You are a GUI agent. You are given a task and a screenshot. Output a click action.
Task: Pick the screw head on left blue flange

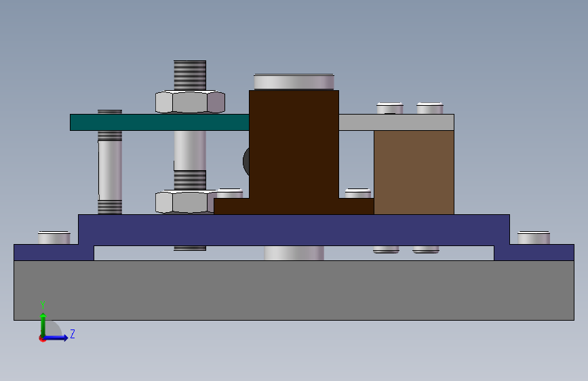[x=54, y=238]
